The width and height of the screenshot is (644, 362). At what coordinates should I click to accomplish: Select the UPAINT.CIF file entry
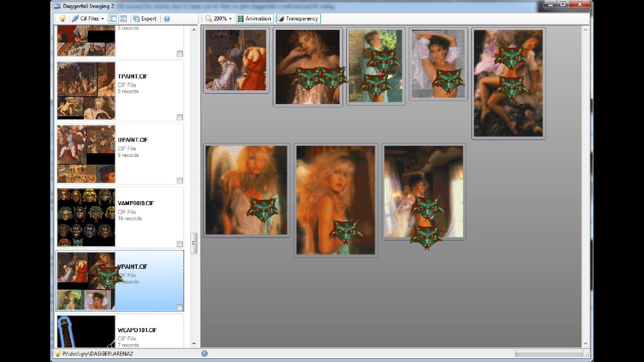[x=120, y=154]
